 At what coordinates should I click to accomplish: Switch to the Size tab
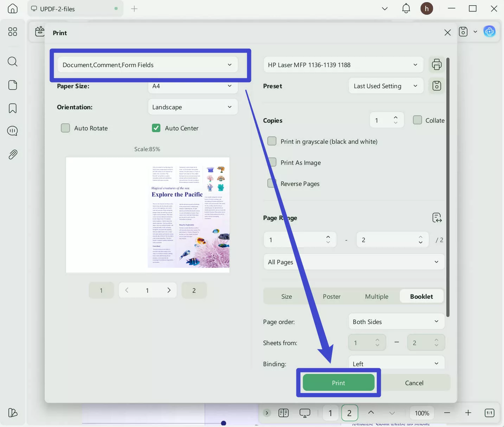[287, 296]
